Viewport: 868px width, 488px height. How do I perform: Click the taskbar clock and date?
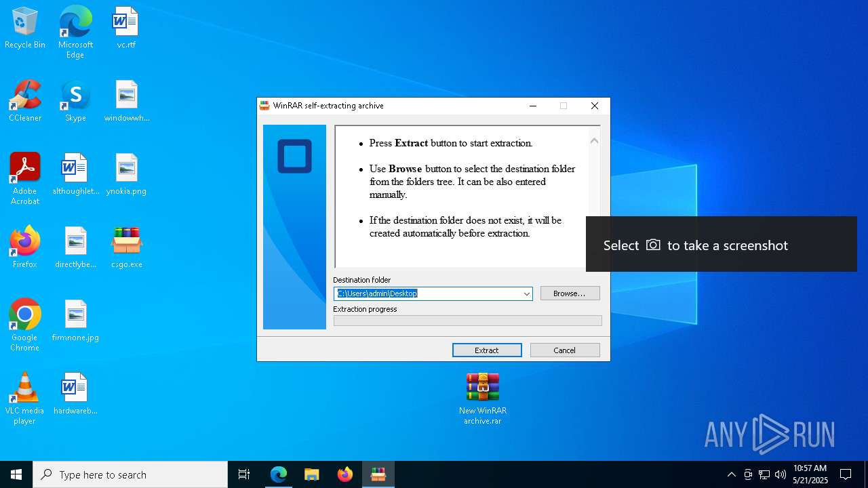tap(810, 474)
